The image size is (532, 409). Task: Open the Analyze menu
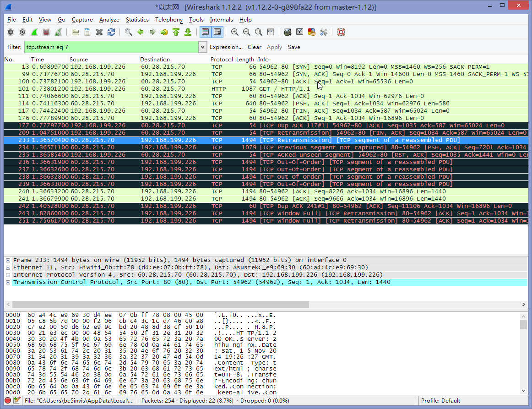[x=109, y=20]
